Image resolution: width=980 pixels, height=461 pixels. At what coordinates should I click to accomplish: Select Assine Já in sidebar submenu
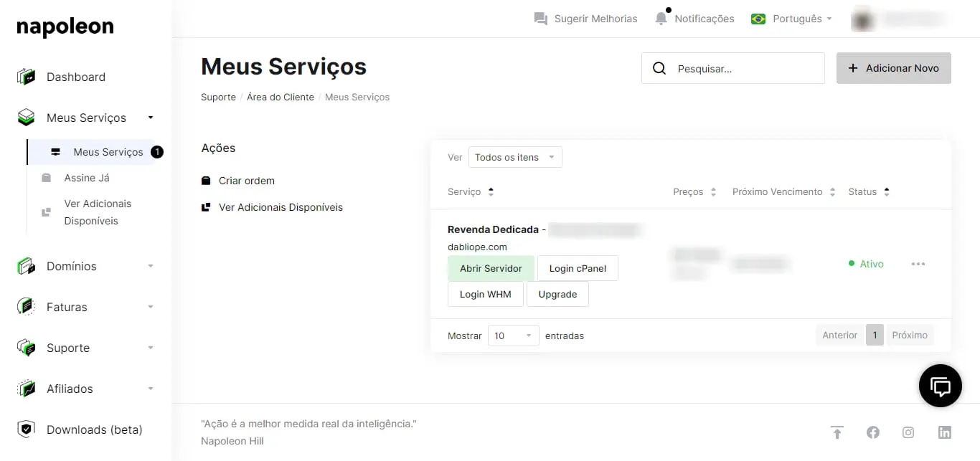(x=87, y=178)
